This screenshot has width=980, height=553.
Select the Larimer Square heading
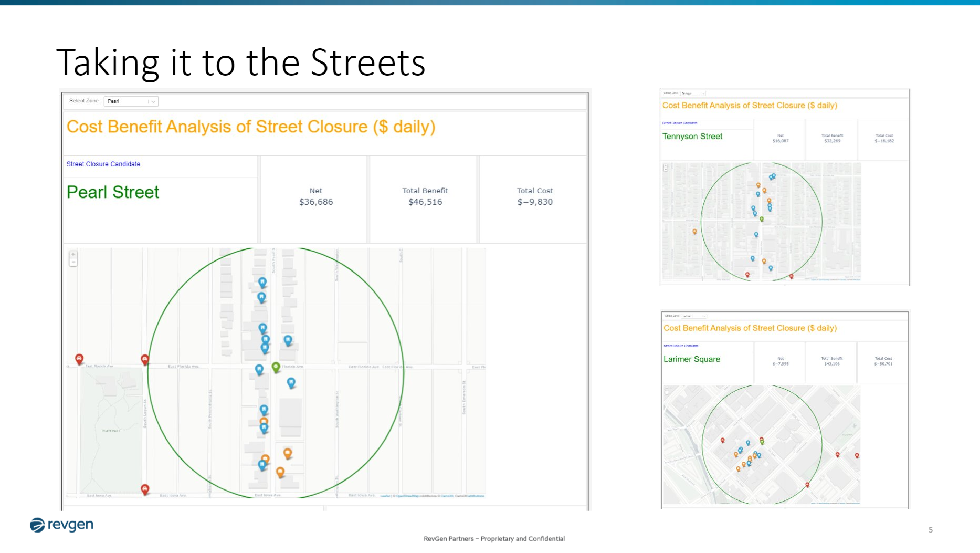[692, 359]
